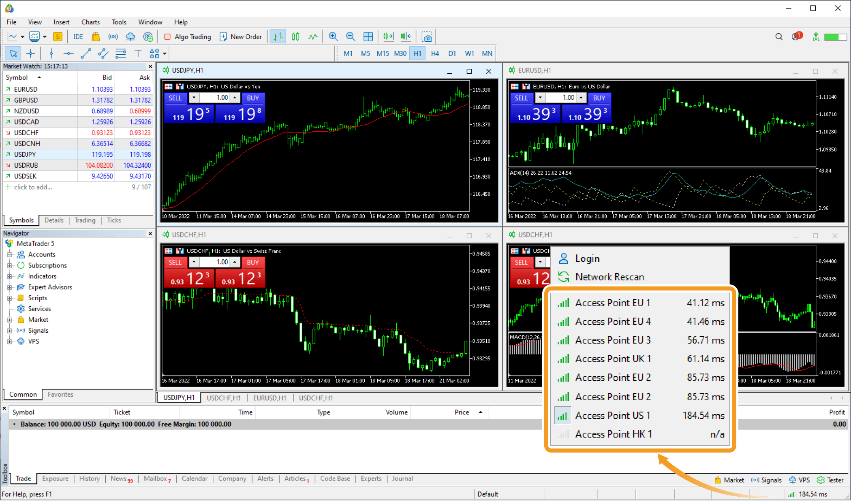Select the text label tool
The image size is (851, 504).
[x=138, y=53]
